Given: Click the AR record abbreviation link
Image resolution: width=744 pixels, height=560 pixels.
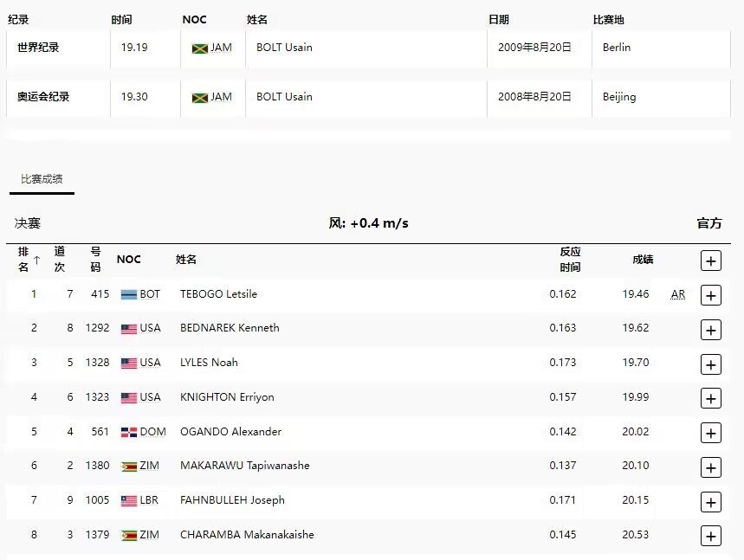Looking at the screenshot, I should [x=678, y=294].
